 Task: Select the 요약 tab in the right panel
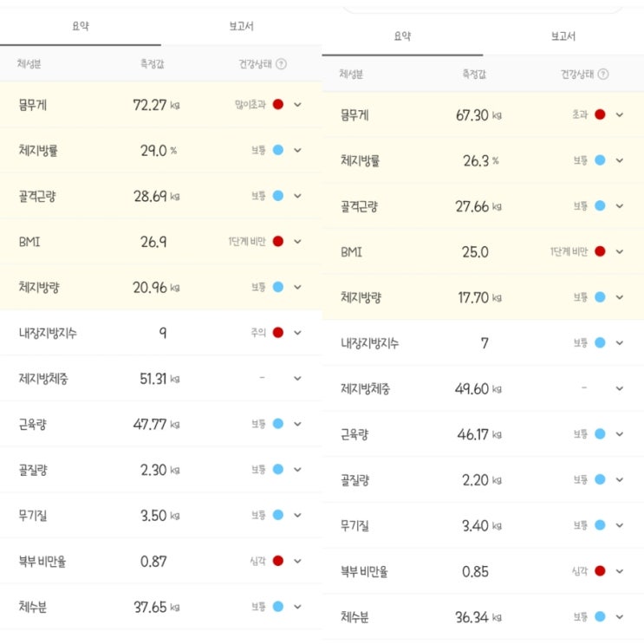tap(402, 36)
